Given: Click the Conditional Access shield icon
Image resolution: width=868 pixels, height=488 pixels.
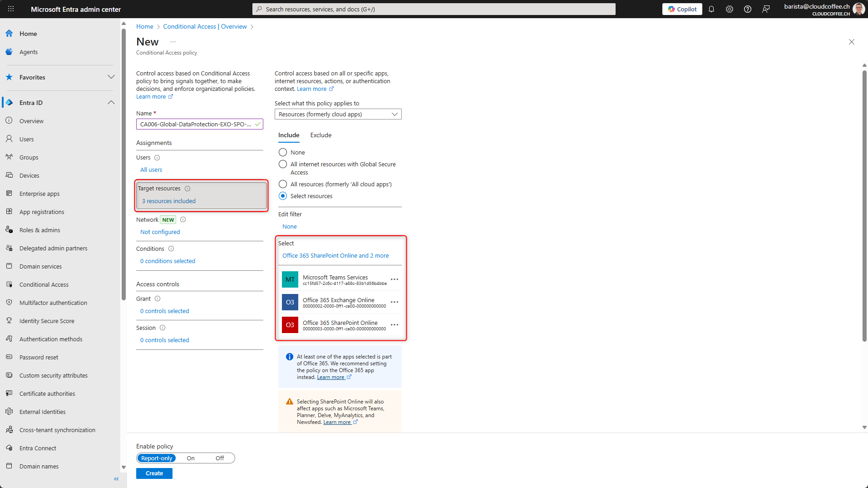Looking at the screenshot, I should click(x=9, y=284).
